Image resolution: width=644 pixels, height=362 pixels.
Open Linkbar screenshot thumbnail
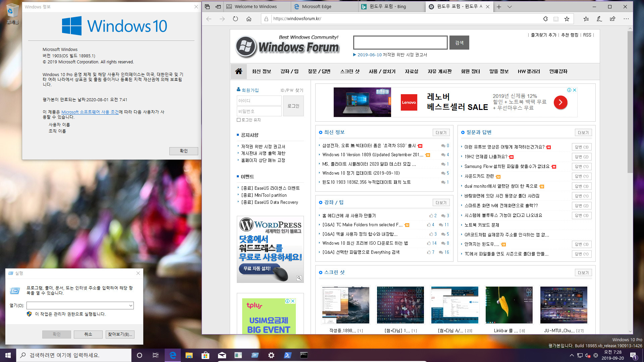509,305
